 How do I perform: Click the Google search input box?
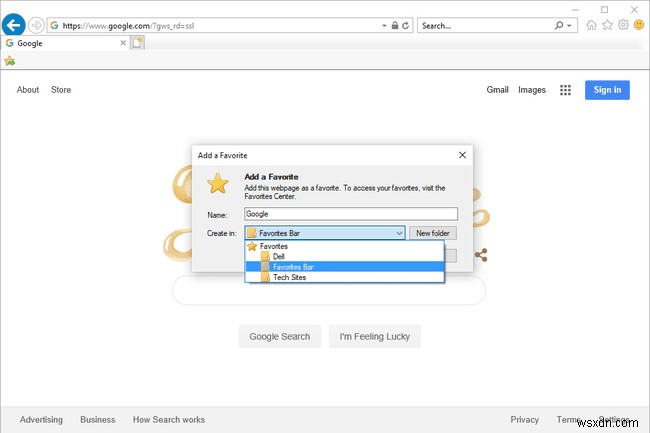click(x=329, y=290)
